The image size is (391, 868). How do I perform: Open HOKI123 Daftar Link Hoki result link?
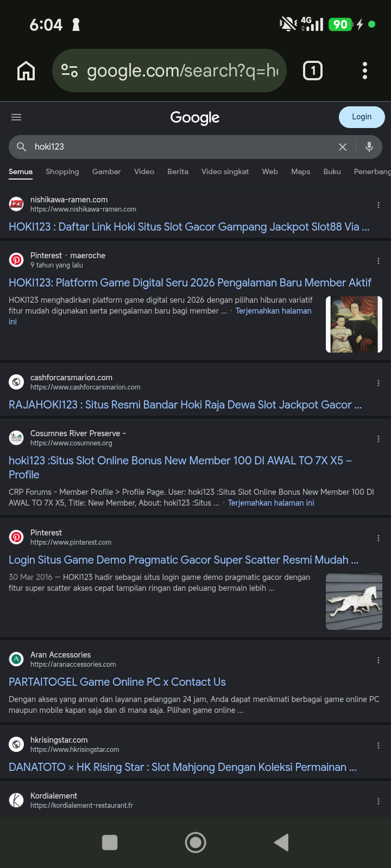pos(189,227)
